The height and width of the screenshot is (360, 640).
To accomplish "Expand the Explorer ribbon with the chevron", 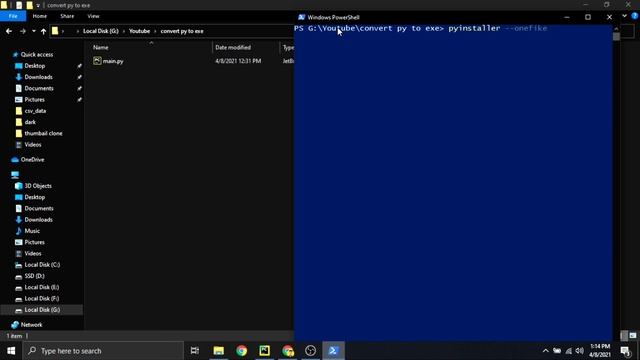I will 624,16.
